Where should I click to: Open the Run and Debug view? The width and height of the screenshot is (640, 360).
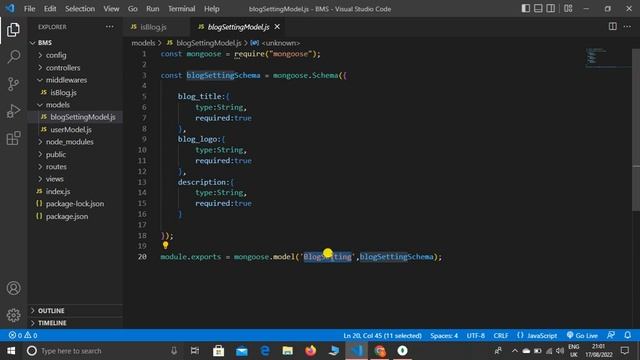13,111
